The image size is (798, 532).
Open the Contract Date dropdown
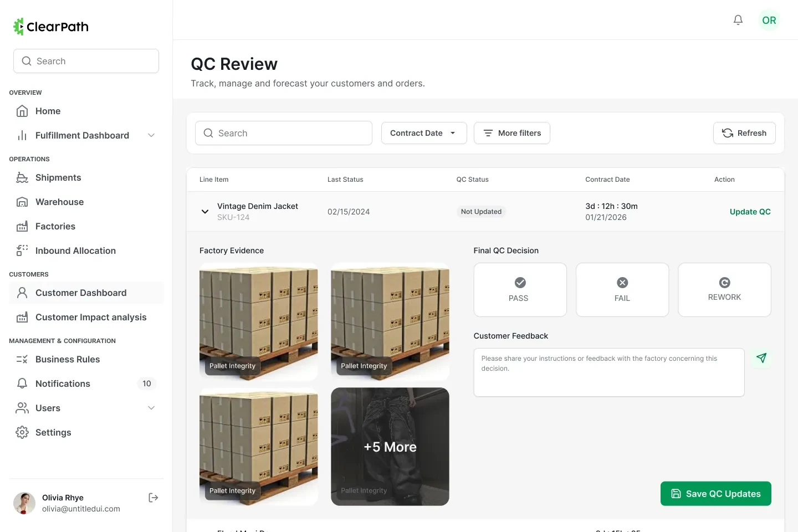click(424, 133)
